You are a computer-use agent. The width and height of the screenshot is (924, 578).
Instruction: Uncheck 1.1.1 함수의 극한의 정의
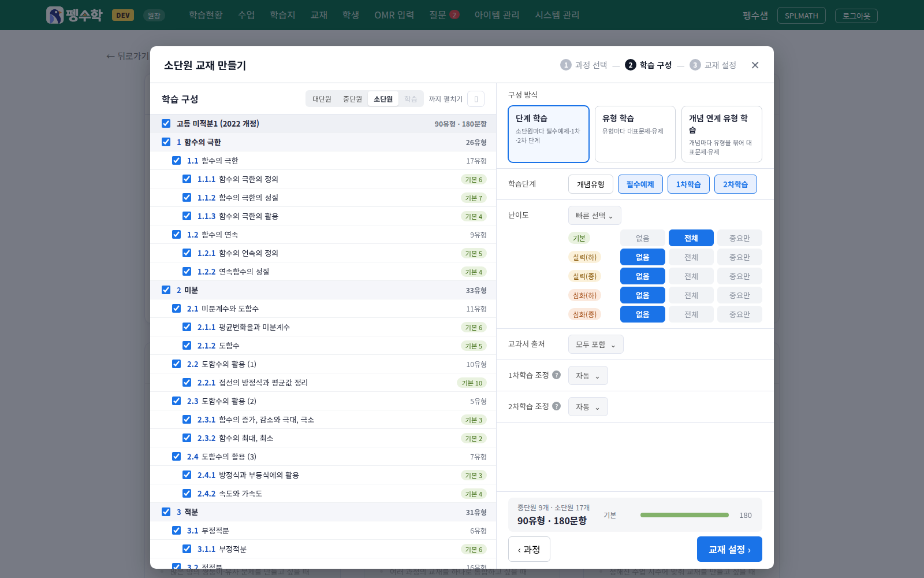[187, 179]
